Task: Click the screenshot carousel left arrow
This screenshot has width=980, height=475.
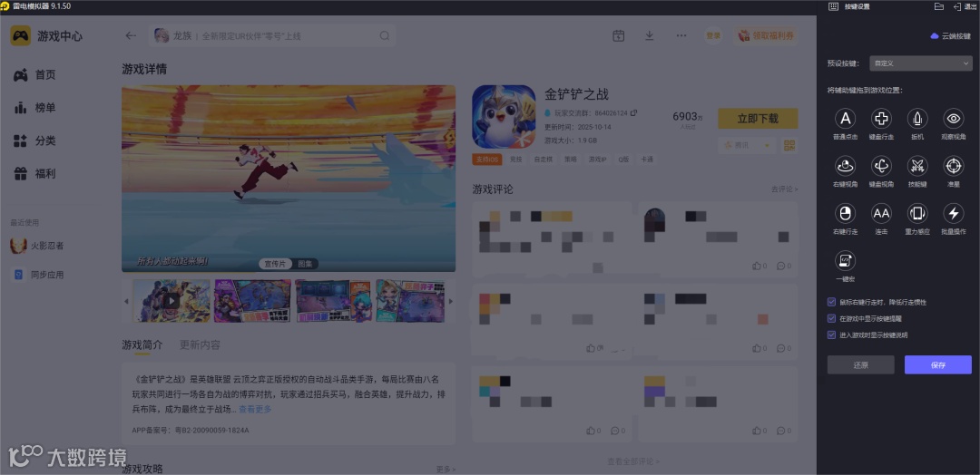Action: pos(125,301)
